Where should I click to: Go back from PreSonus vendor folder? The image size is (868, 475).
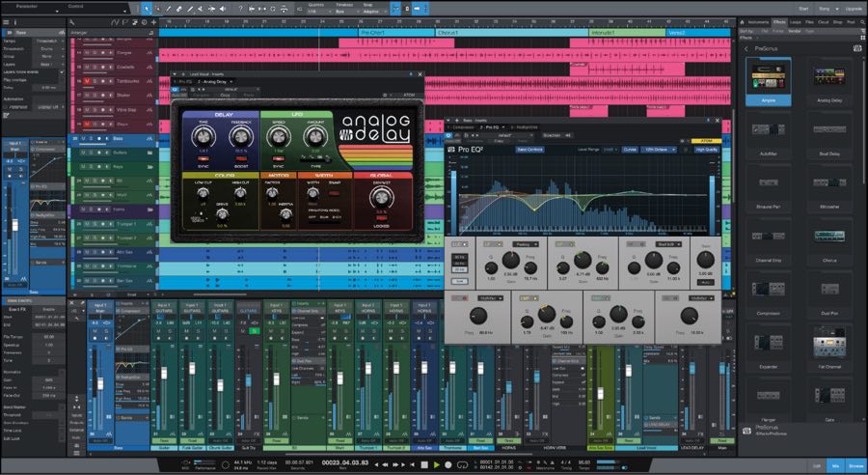click(746, 49)
